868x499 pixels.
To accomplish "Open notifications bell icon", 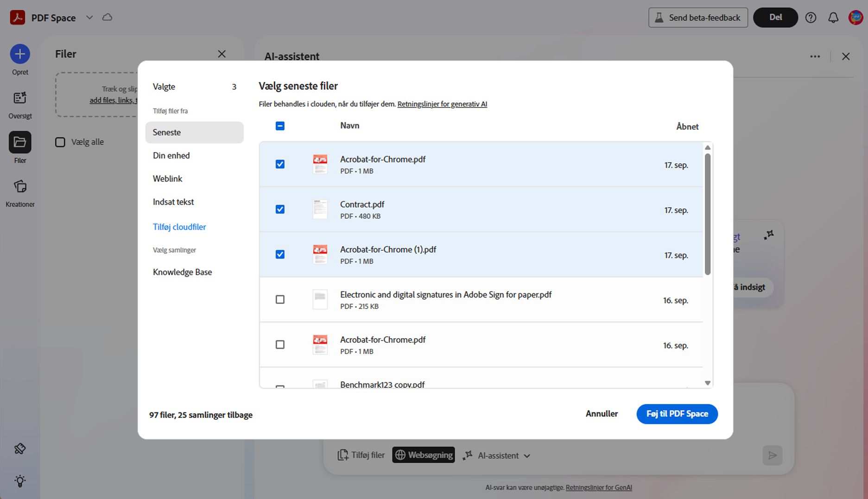I will point(833,18).
